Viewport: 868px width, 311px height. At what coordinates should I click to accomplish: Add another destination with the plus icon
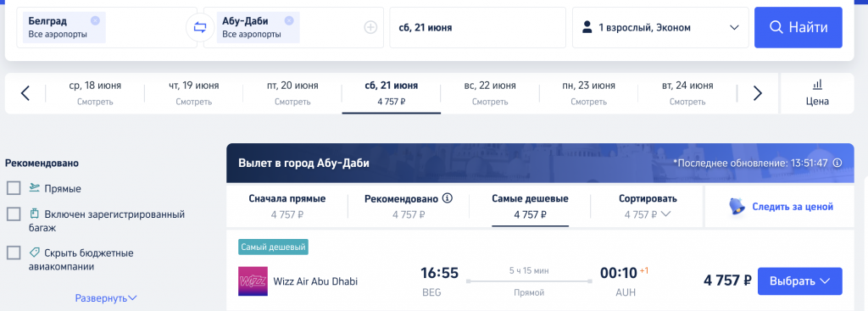click(370, 27)
